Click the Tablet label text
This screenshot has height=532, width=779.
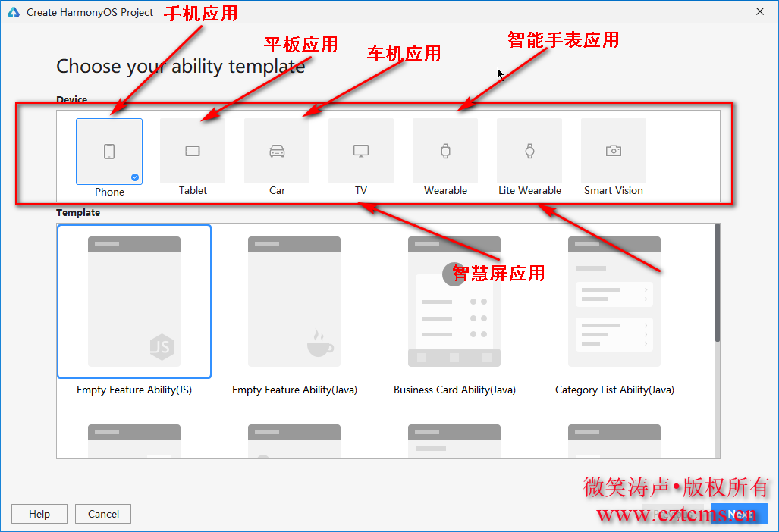pyautogui.click(x=193, y=190)
